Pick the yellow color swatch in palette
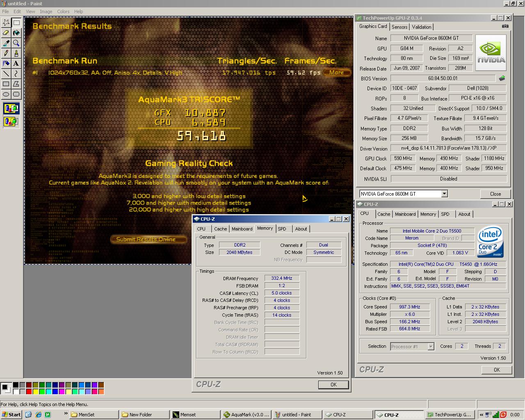 35,391
